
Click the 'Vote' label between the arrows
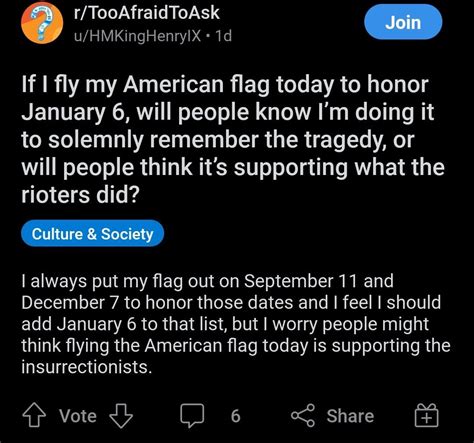point(78,416)
